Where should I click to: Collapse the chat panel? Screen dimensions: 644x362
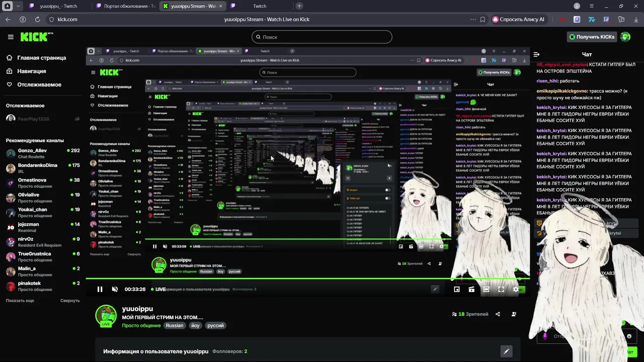click(x=536, y=54)
